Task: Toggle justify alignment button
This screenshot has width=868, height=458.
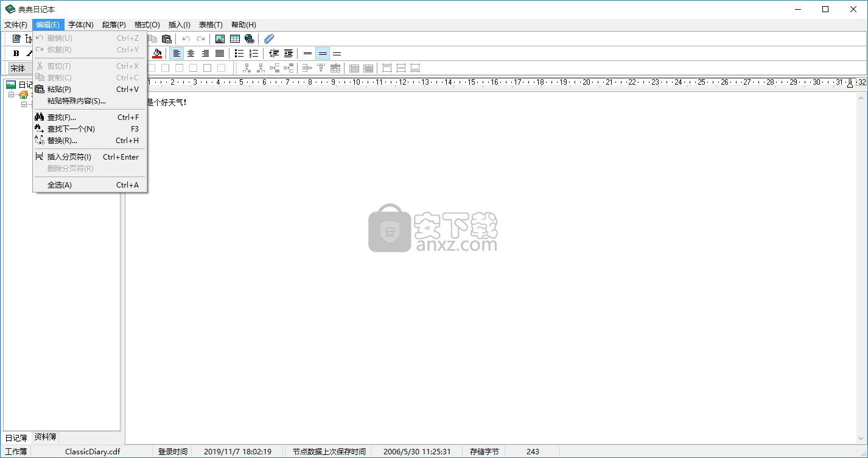Action: (x=220, y=53)
